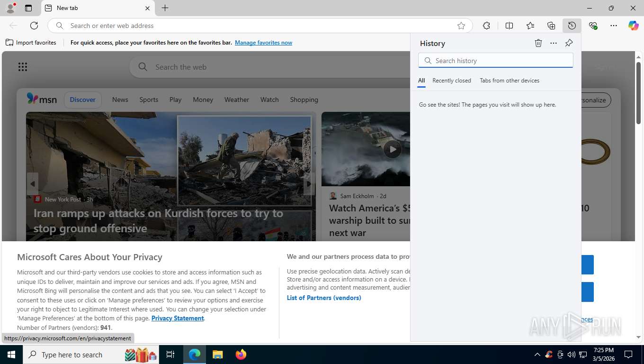Open File Explorer from taskbar
Screen dimensions: 644x364
pos(217,355)
